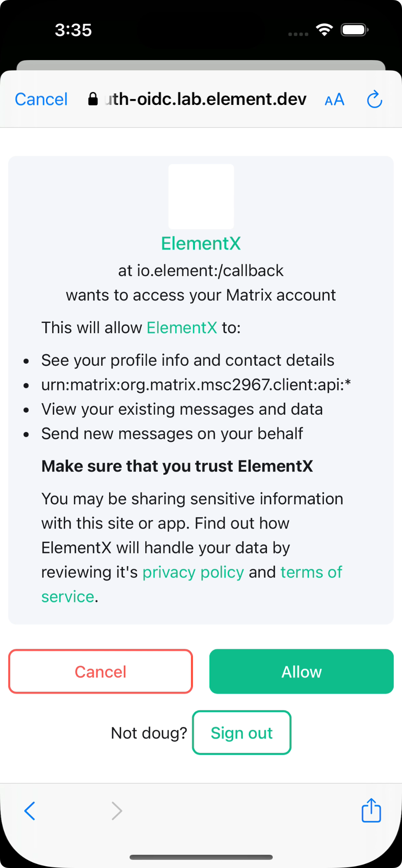Viewport: 402px width, 868px height.
Task: Open the privacy policy link
Action: tap(193, 572)
